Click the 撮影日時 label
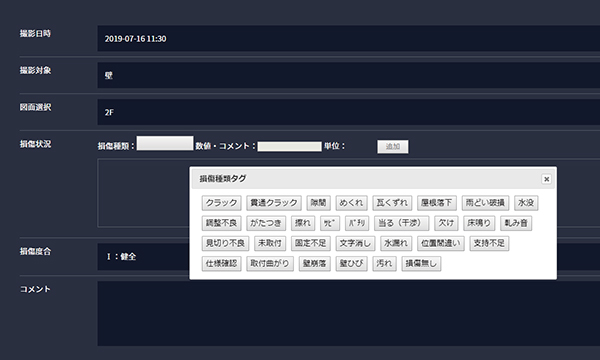Viewport: 600px width, 360px height. (x=35, y=34)
